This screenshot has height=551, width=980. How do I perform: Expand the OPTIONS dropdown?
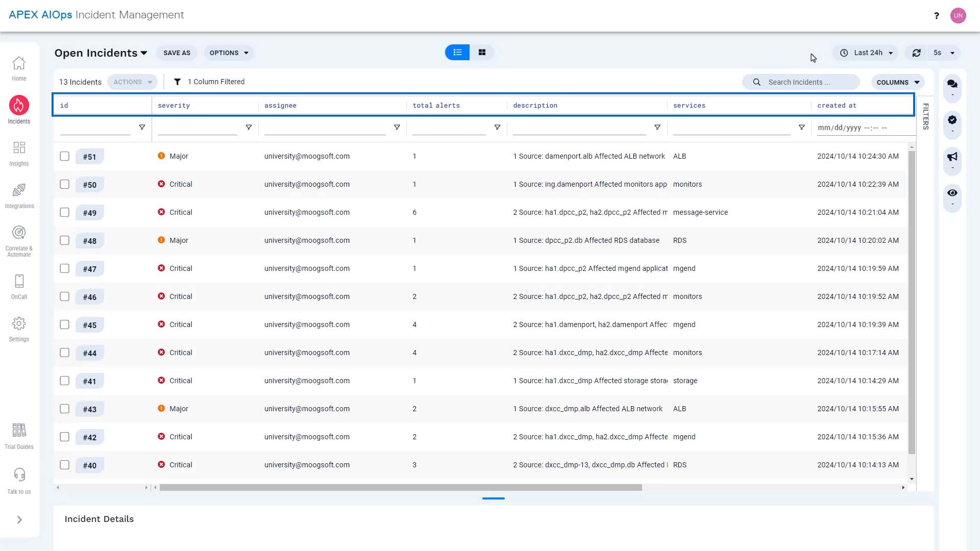coord(229,53)
